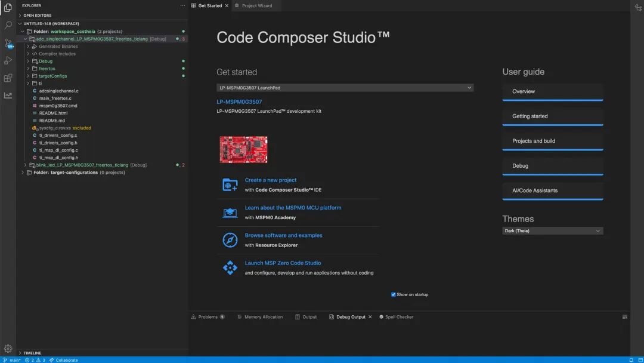Open the Getting started user guide
The image size is (644, 363).
pos(552,117)
